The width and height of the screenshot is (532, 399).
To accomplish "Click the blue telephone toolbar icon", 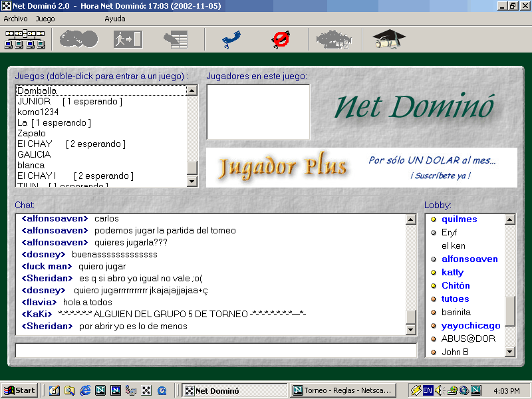I will pyautogui.click(x=231, y=40).
